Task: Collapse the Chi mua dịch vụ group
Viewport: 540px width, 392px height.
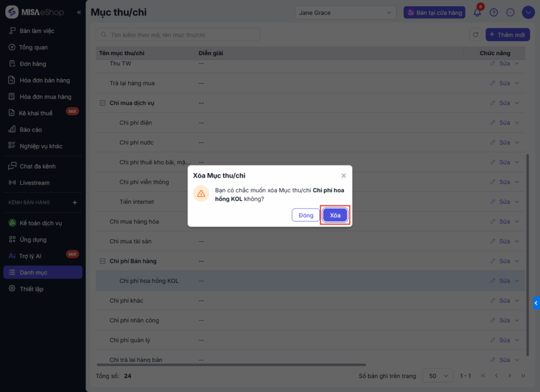Action: click(103, 103)
